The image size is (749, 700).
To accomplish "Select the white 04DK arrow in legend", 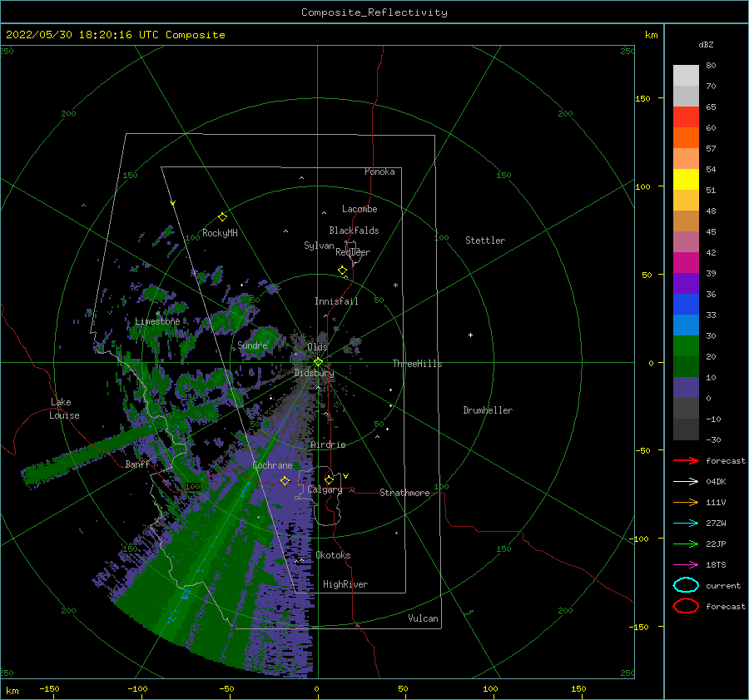I will click(x=686, y=481).
